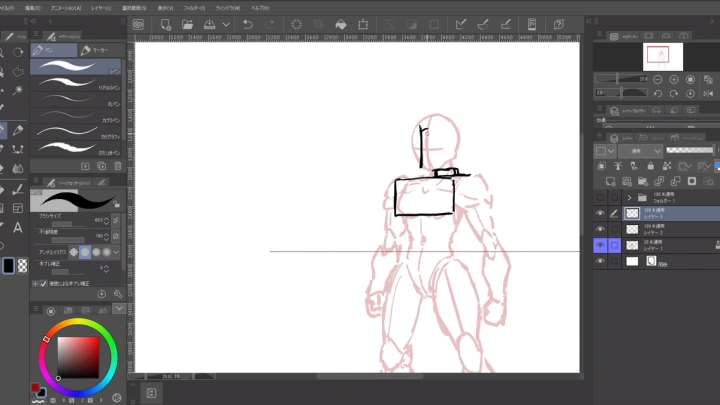Open the tablet settings icon in command bar
This screenshot has width=720, height=405.
click(x=532, y=24)
